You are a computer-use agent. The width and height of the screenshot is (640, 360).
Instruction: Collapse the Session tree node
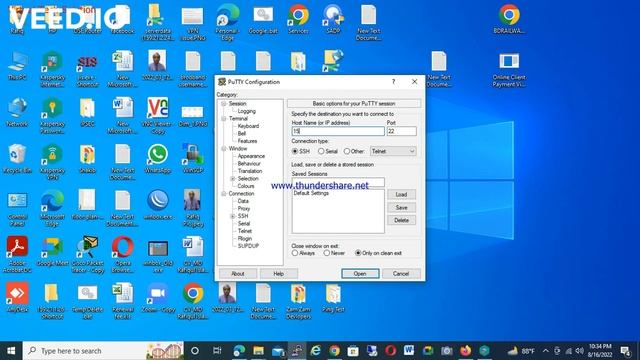coord(224,104)
